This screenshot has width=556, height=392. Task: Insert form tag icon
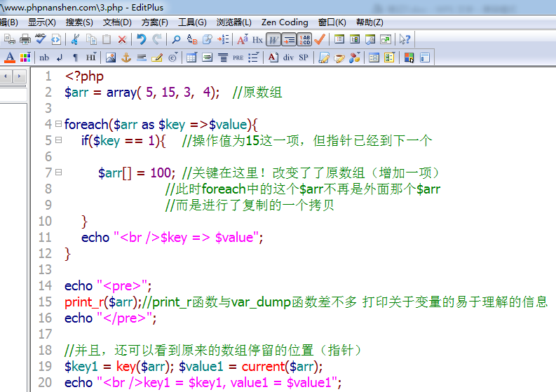pos(374,58)
